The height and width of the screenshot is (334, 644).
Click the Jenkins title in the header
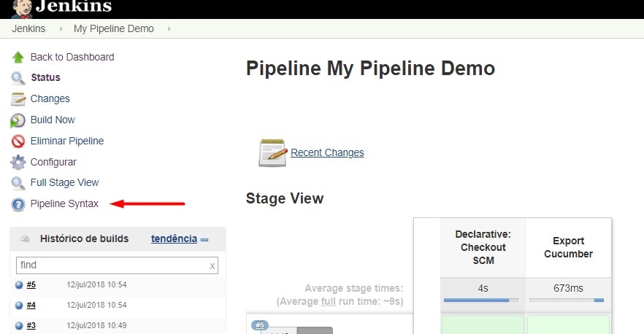(x=74, y=6)
